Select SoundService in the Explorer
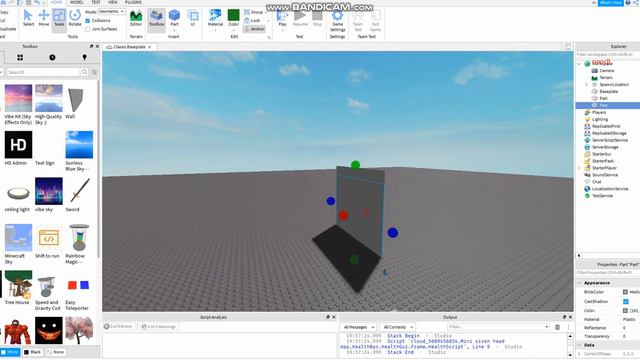The height and width of the screenshot is (360, 640). click(x=604, y=175)
